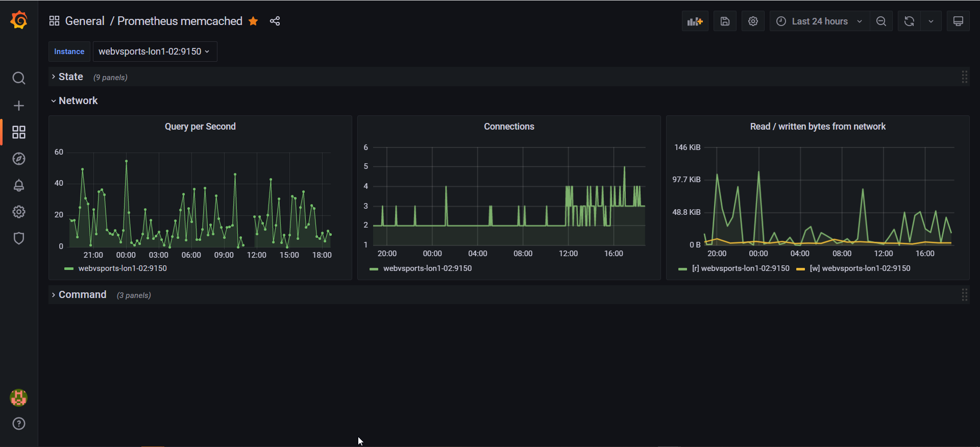
Task: Toggle webvsports-lon1-02:9150 series in Connections legend
Action: (x=427, y=268)
